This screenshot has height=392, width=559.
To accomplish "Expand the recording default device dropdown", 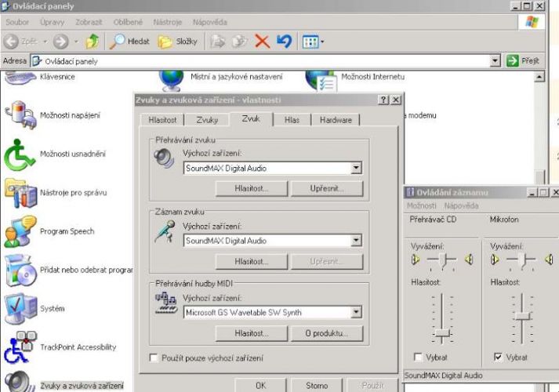I will (x=356, y=241).
